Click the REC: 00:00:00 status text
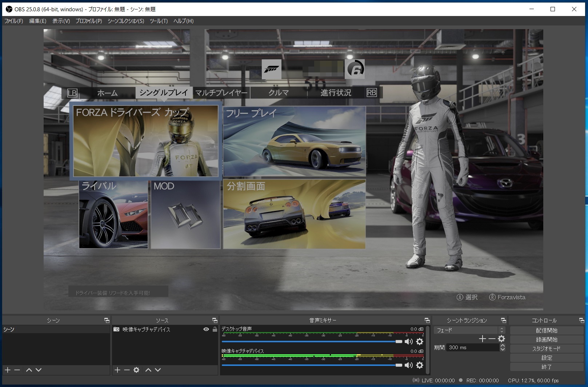The width and height of the screenshot is (588, 387). point(483,380)
